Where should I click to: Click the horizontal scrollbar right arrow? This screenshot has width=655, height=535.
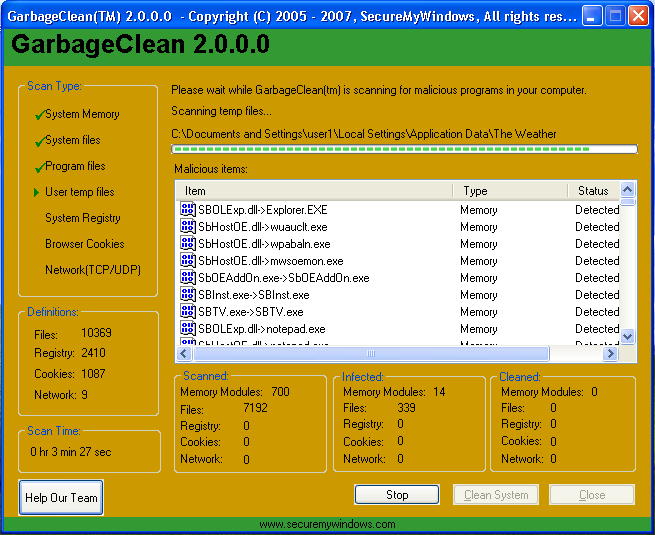tap(610, 354)
